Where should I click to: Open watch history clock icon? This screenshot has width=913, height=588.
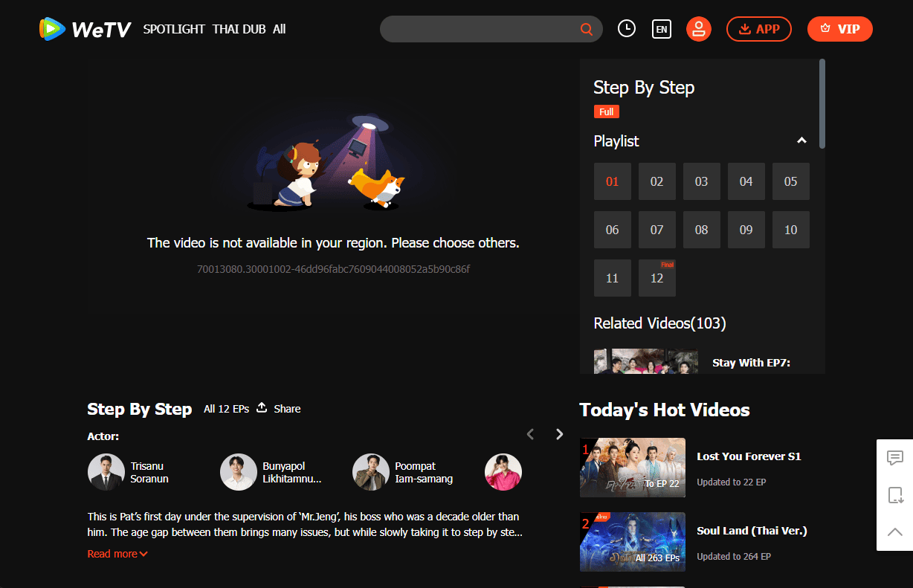627,29
